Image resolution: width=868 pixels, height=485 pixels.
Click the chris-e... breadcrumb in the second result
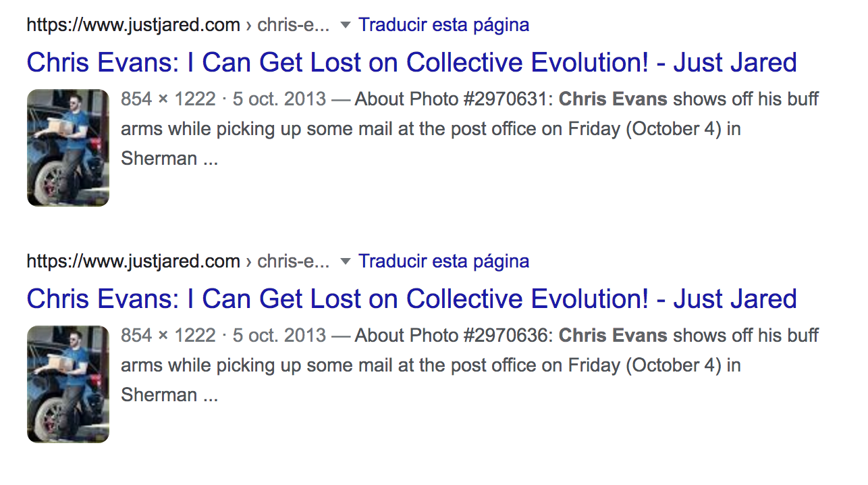tap(294, 262)
